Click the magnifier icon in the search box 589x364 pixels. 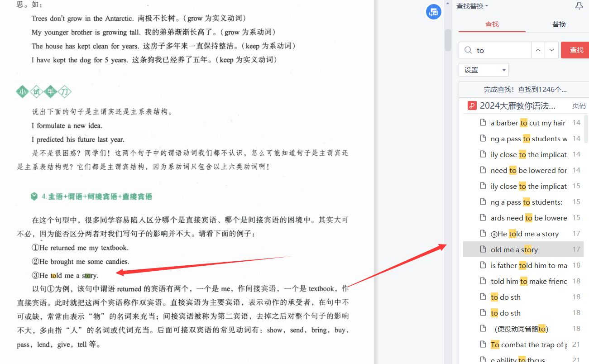point(469,50)
